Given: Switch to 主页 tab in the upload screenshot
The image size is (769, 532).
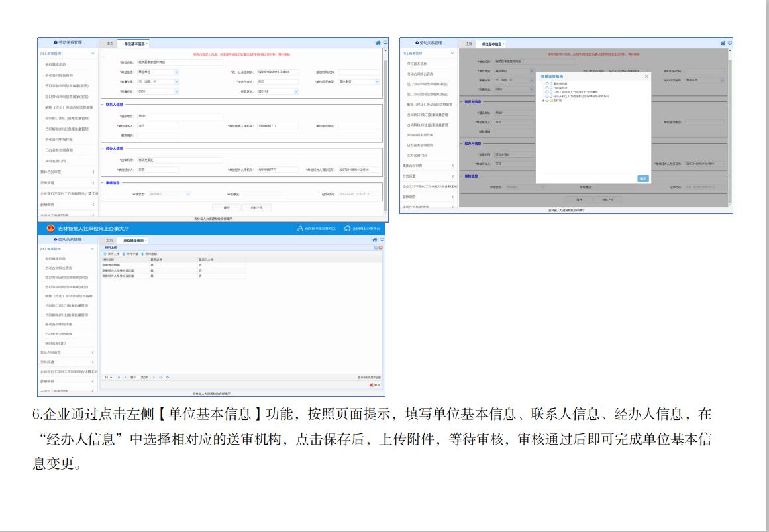Looking at the screenshot, I should pyautogui.click(x=109, y=240).
